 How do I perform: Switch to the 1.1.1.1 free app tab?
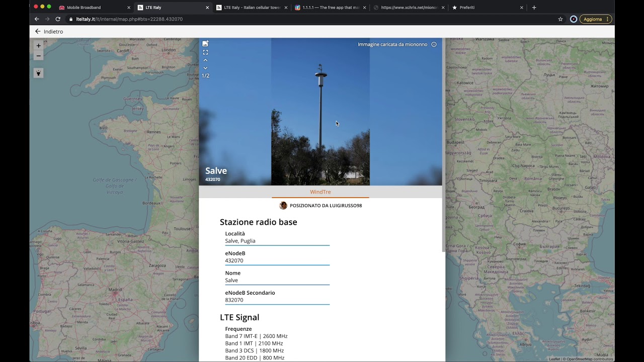coord(330,8)
